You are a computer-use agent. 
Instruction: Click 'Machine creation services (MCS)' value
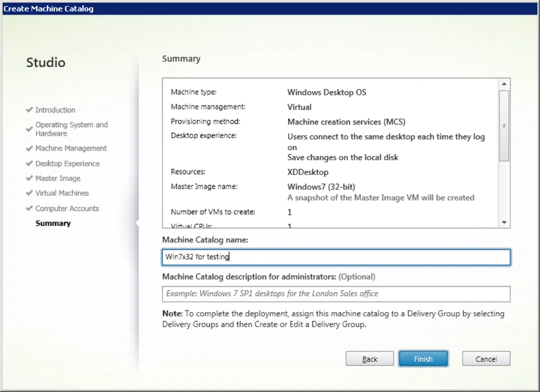tap(346, 122)
